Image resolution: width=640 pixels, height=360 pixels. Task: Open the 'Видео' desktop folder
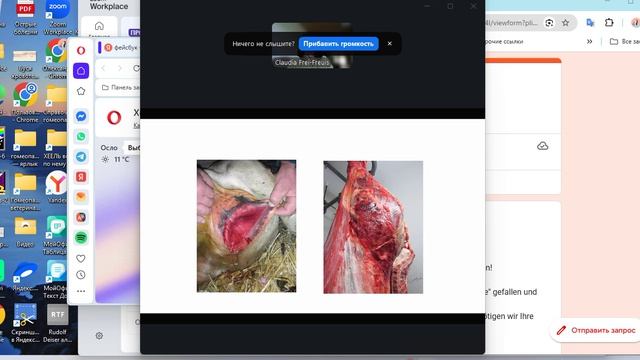[25, 232]
